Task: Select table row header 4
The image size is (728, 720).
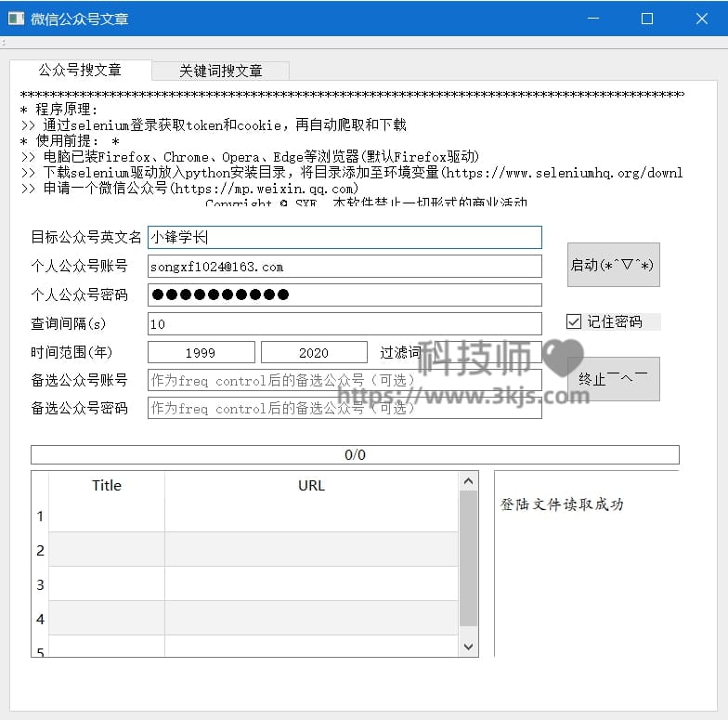Action: [40, 619]
